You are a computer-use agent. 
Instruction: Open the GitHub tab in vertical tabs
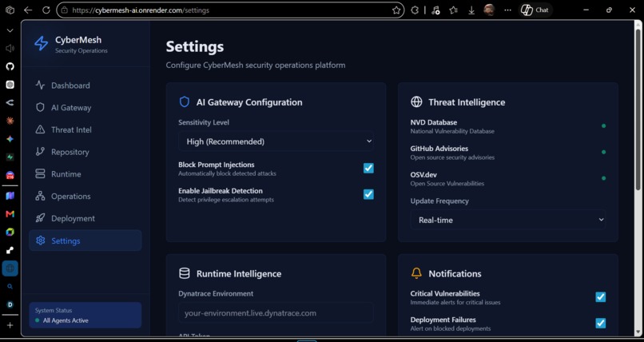(x=10, y=66)
